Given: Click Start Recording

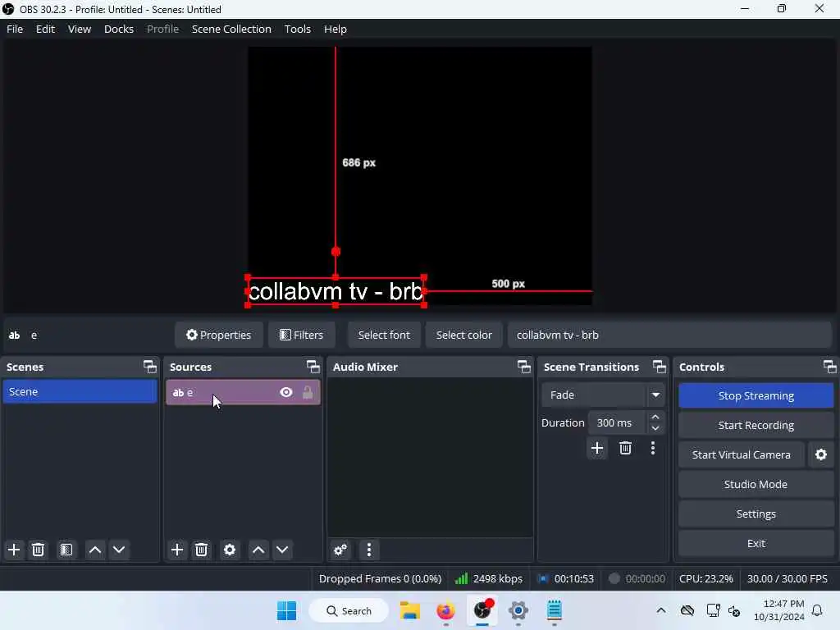Looking at the screenshot, I should click(x=756, y=426).
